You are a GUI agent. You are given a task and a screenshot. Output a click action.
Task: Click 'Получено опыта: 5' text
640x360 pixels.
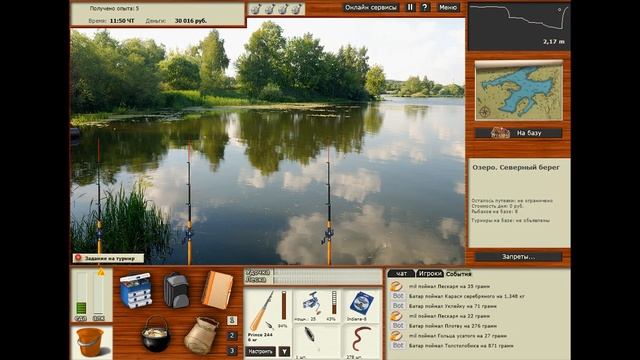[114, 8]
